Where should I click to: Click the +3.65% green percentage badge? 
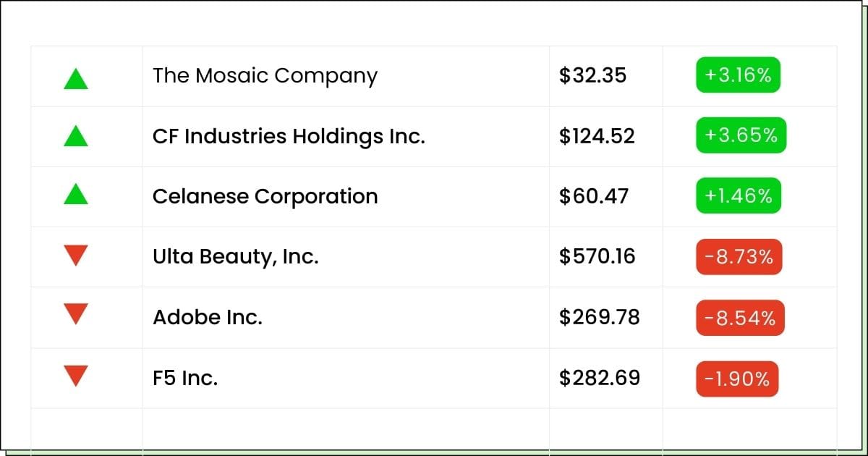pos(741,135)
